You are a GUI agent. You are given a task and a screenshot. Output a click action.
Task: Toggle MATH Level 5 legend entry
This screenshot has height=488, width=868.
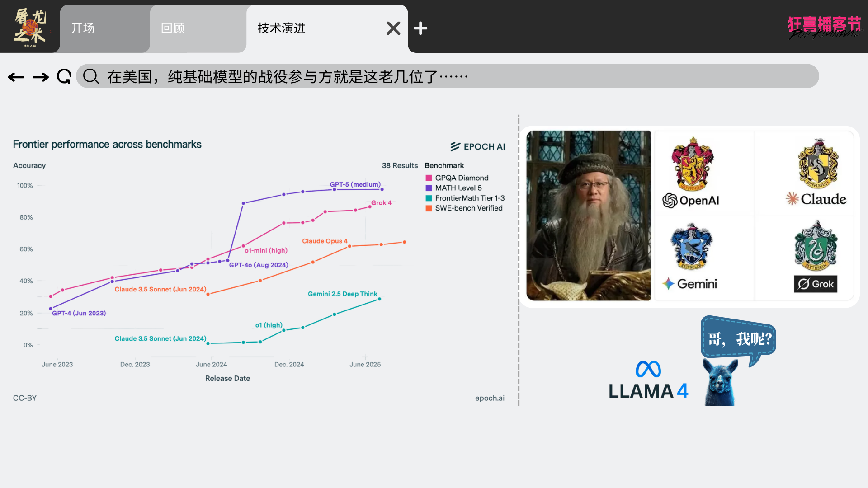point(458,188)
